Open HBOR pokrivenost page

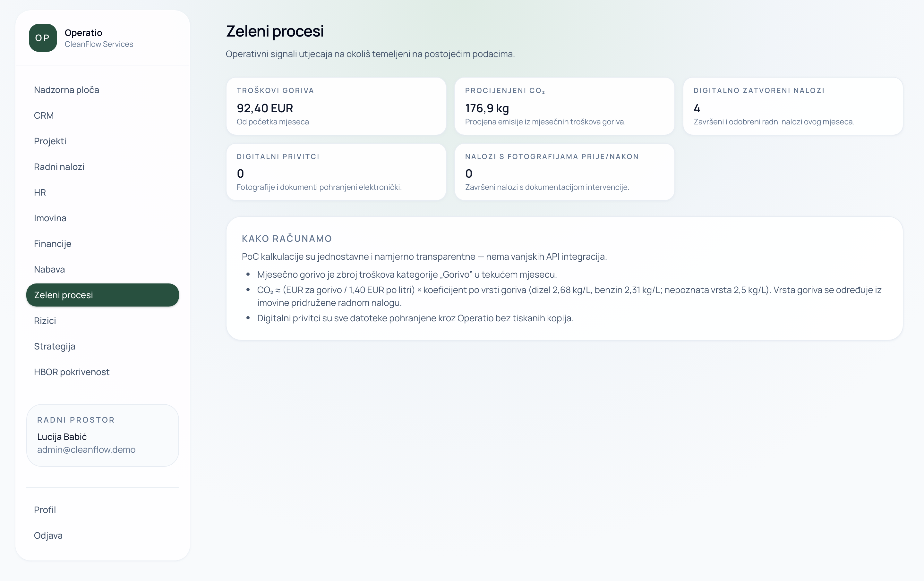pos(102,372)
